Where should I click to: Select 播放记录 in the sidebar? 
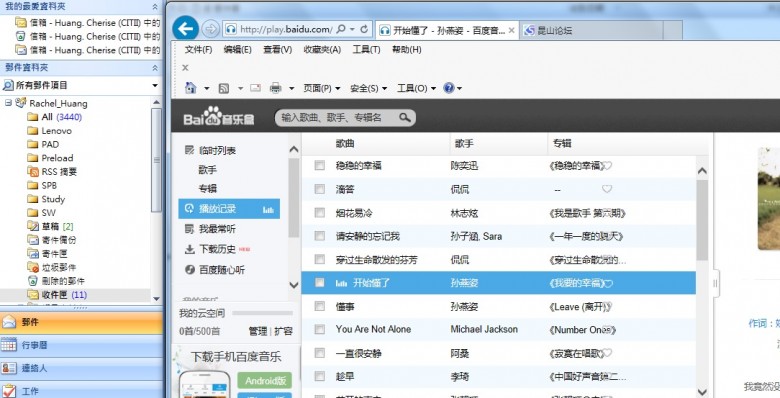click(229, 209)
